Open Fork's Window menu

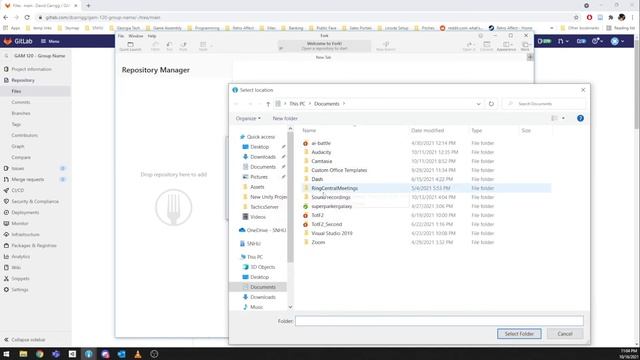pos(136,36)
